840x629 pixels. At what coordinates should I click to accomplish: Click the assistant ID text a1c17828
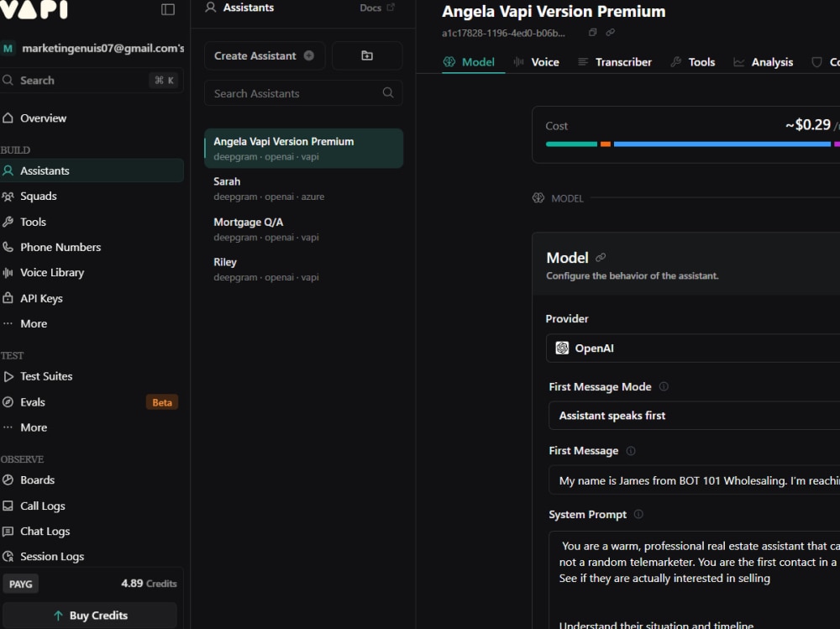[503, 34]
